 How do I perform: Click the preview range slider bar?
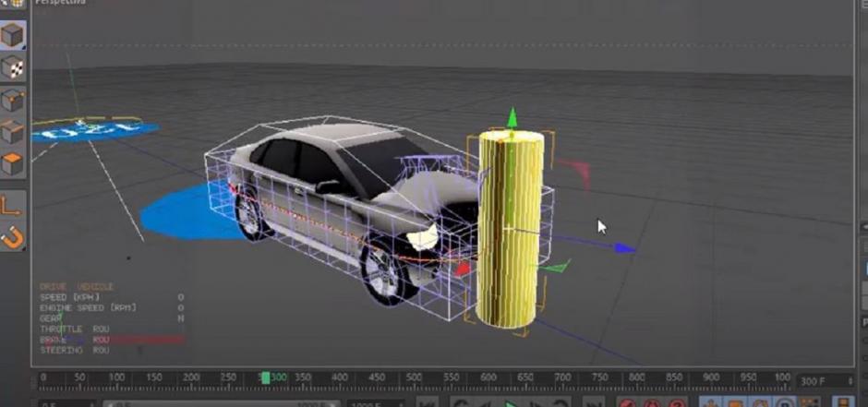click(x=222, y=404)
